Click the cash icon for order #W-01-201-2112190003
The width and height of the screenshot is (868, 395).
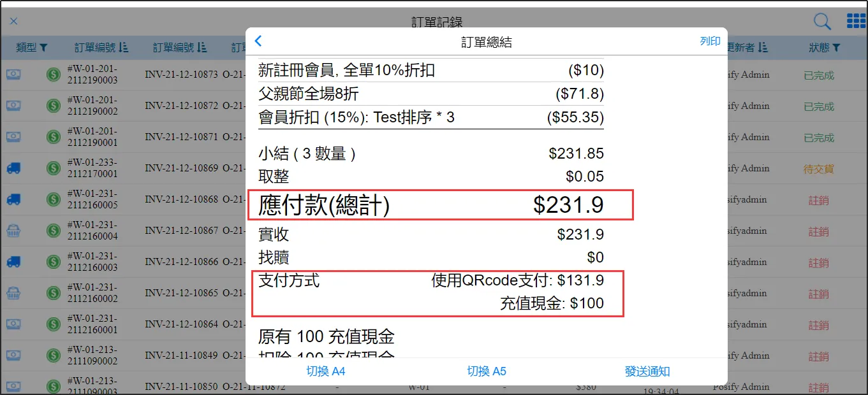point(13,75)
